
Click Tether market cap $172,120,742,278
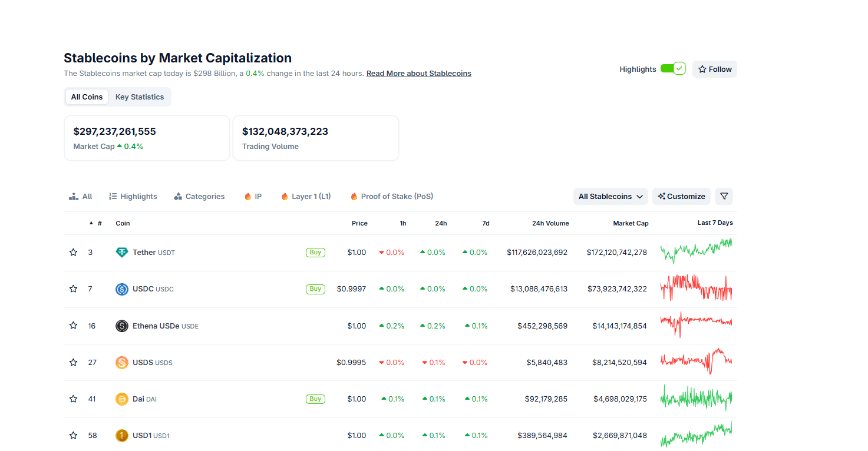coord(616,253)
